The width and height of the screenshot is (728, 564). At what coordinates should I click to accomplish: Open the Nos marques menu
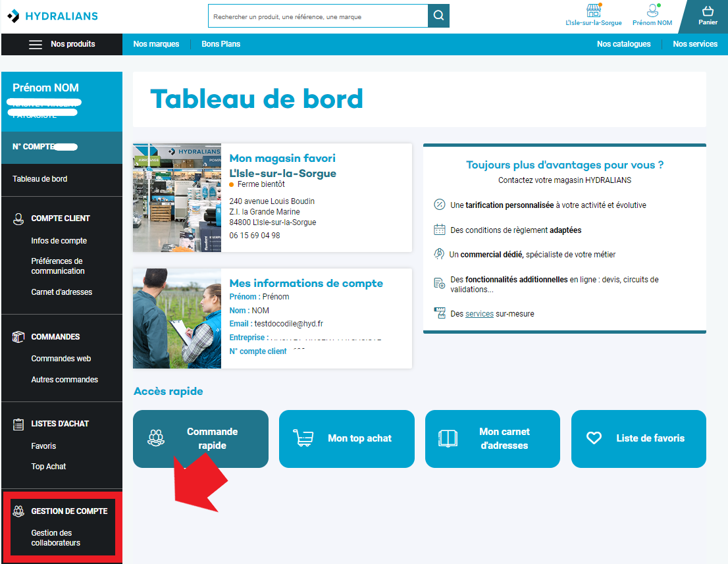tap(156, 44)
